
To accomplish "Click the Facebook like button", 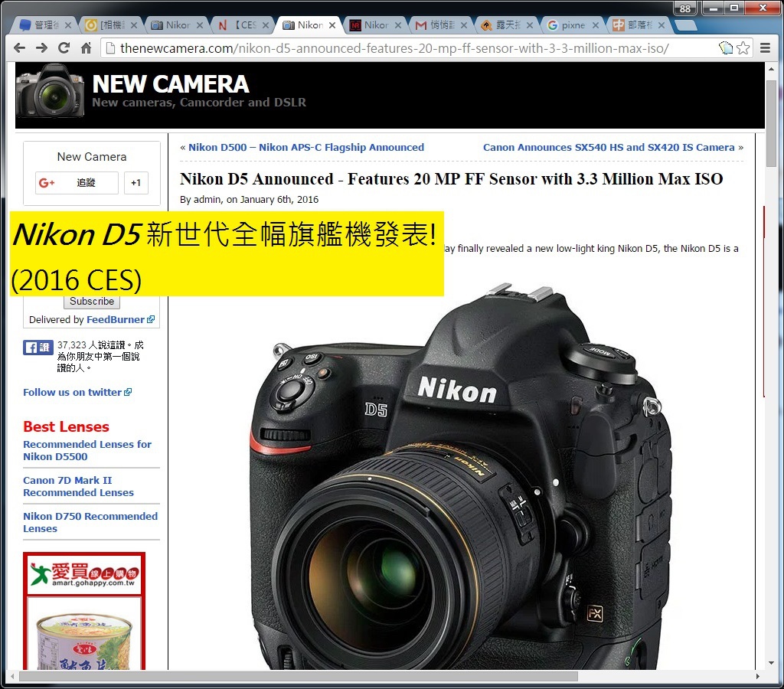I will pos(38,347).
